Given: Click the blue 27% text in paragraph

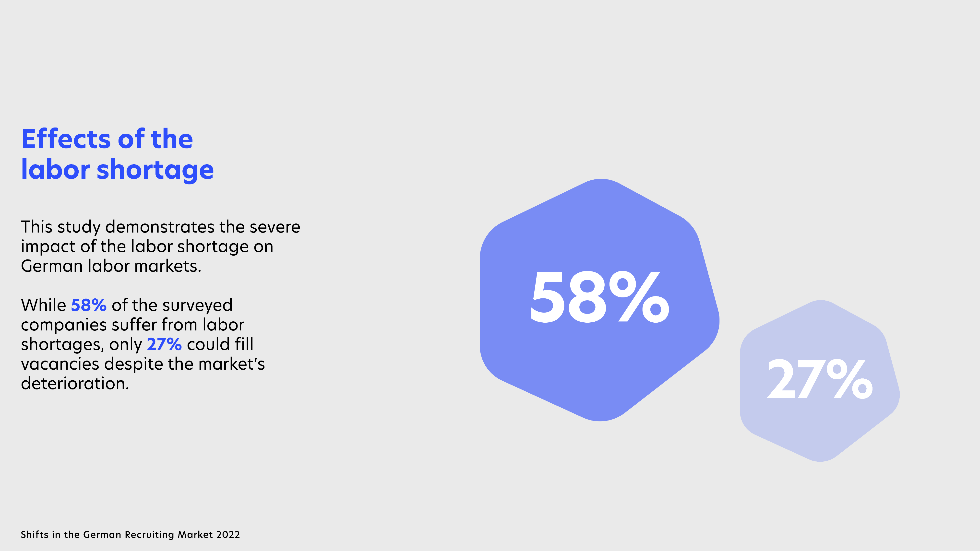Looking at the screenshot, I should tap(164, 344).
